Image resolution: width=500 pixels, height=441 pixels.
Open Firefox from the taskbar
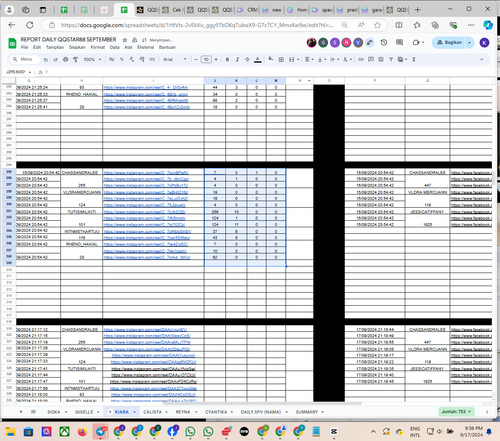point(82,432)
